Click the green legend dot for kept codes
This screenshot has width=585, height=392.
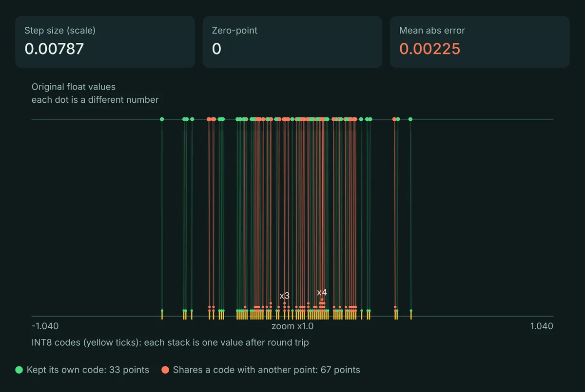(x=19, y=370)
